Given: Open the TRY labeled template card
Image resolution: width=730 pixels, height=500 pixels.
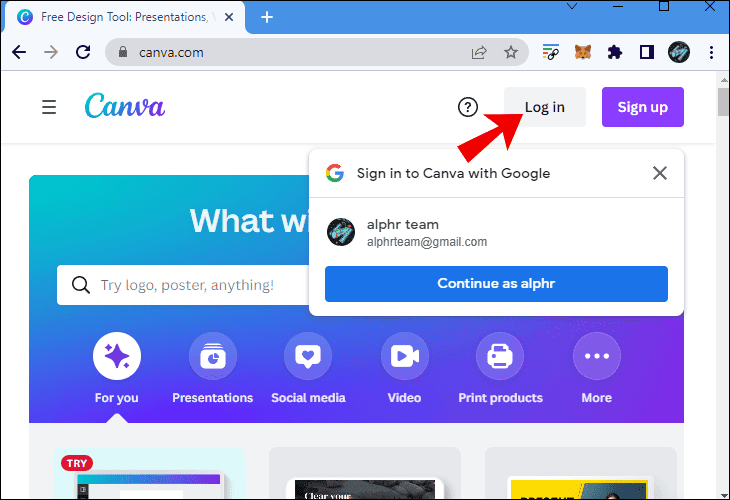Looking at the screenshot, I should click(x=149, y=473).
